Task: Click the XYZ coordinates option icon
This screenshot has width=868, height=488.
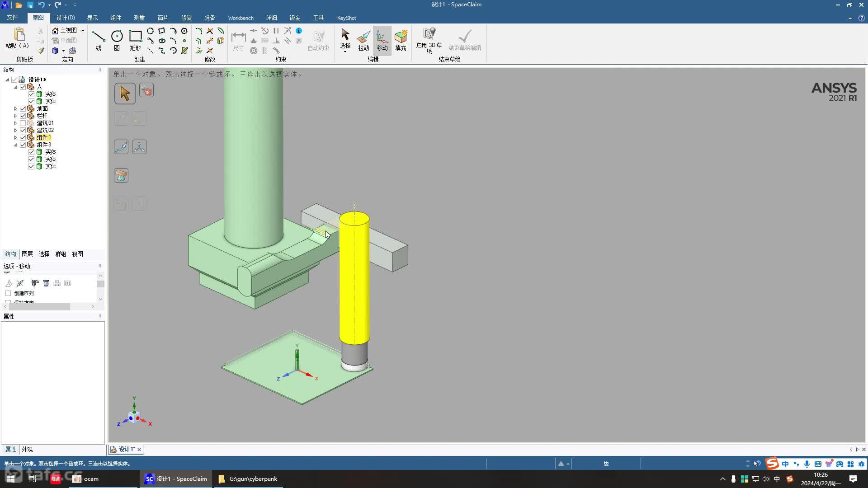Action: tap(68, 283)
